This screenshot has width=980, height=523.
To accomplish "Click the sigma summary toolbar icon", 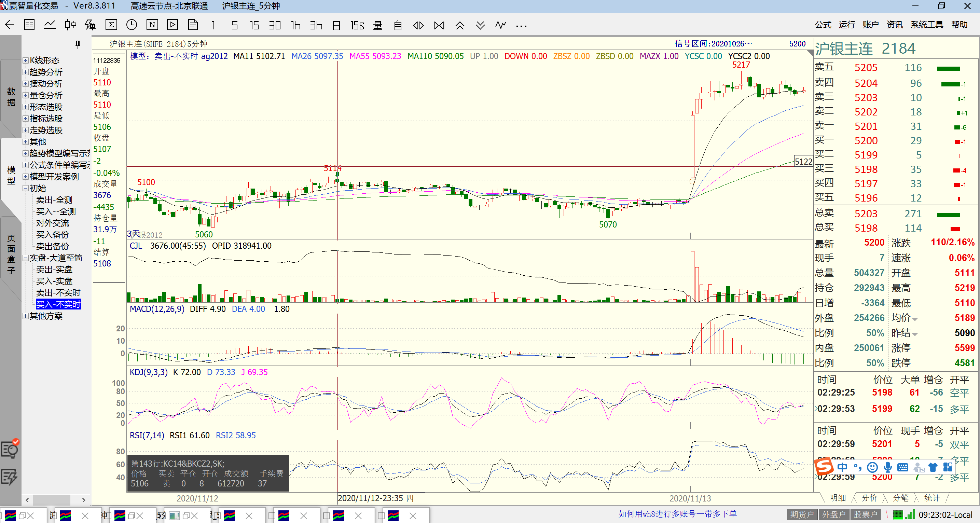I will [111, 25].
